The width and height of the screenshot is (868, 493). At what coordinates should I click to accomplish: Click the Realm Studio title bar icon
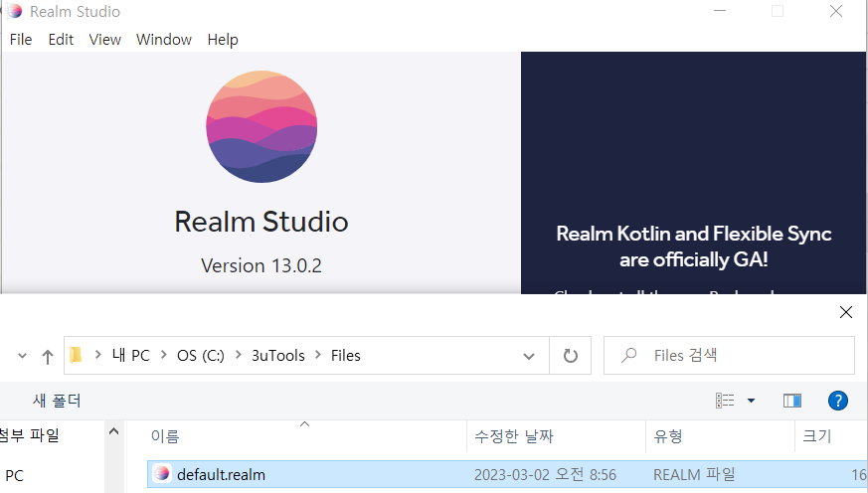coord(14,11)
